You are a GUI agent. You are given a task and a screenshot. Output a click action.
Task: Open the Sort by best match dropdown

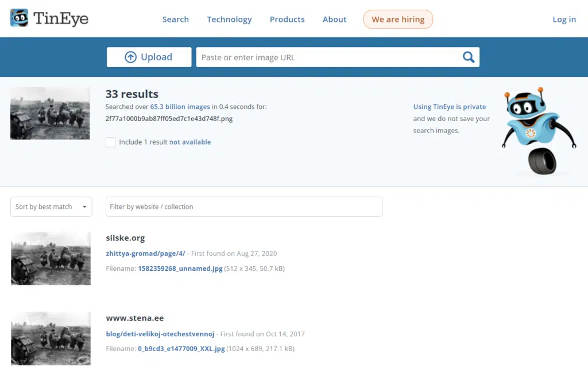(x=51, y=207)
